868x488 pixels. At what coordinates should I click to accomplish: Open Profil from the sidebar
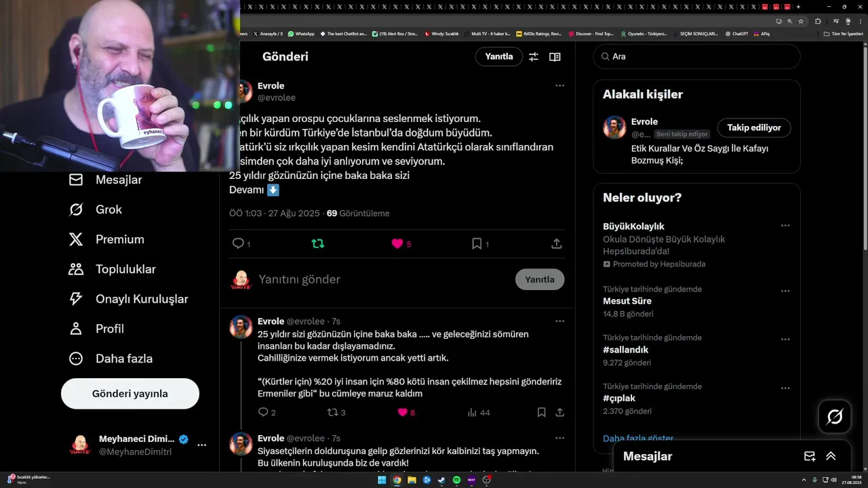click(x=96, y=329)
